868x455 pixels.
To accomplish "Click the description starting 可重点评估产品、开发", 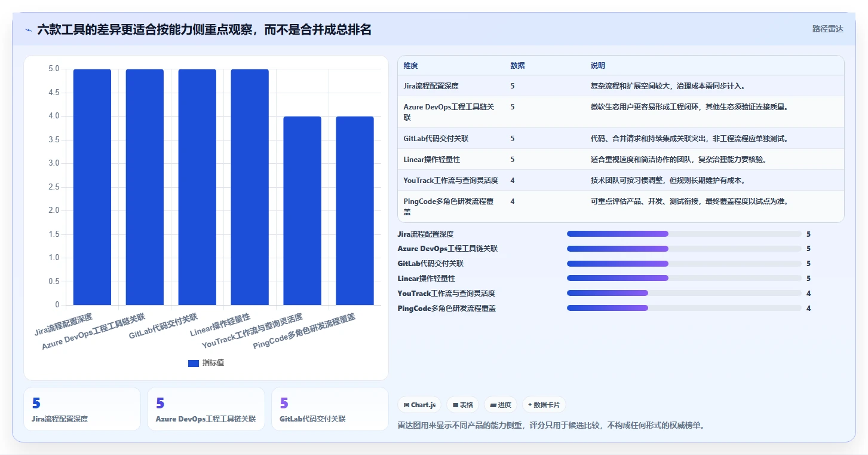I will tap(690, 201).
